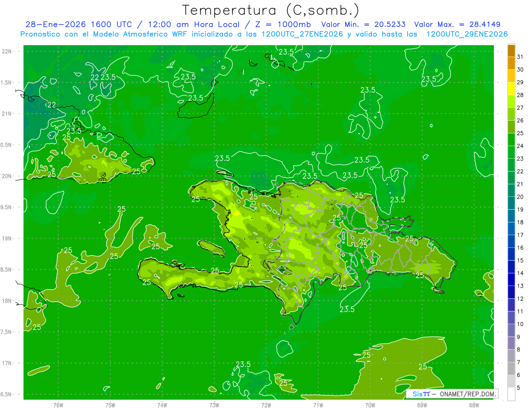
Task: Click the "20N" latitude axis label
Action: pos(7,176)
